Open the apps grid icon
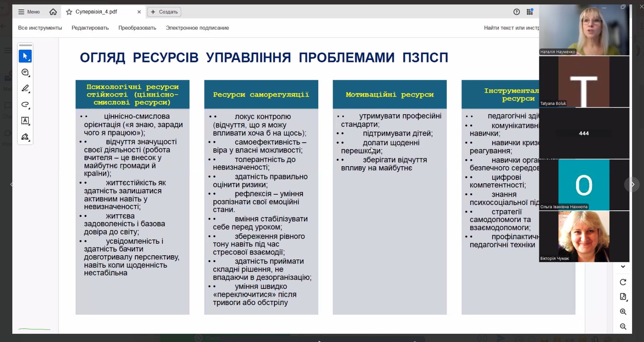The width and height of the screenshot is (644, 342). coord(530,12)
